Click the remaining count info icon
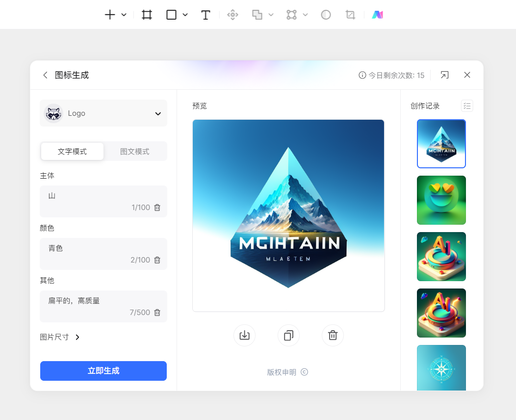The image size is (516, 420). point(362,76)
